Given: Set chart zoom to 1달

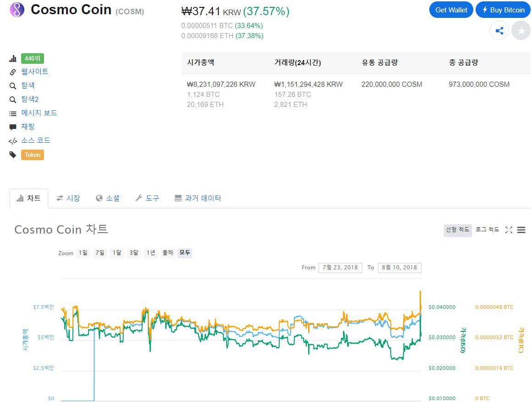Looking at the screenshot, I should tap(117, 253).
